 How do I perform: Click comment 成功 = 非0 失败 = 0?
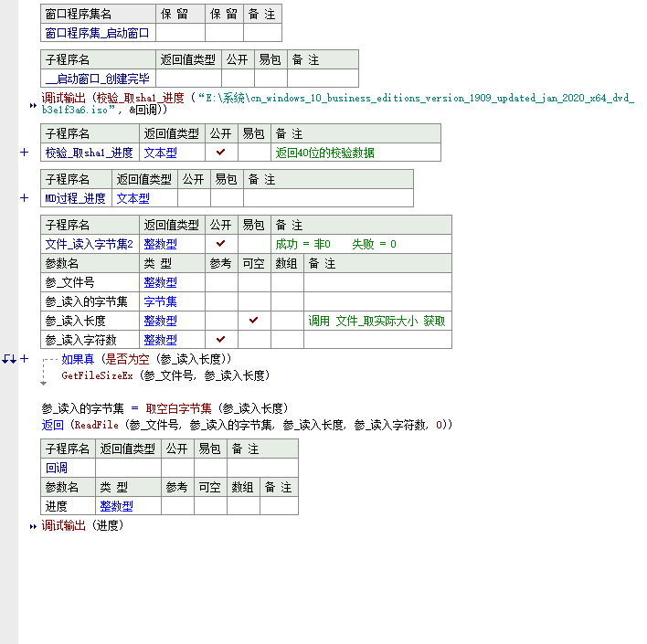[336, 244]
